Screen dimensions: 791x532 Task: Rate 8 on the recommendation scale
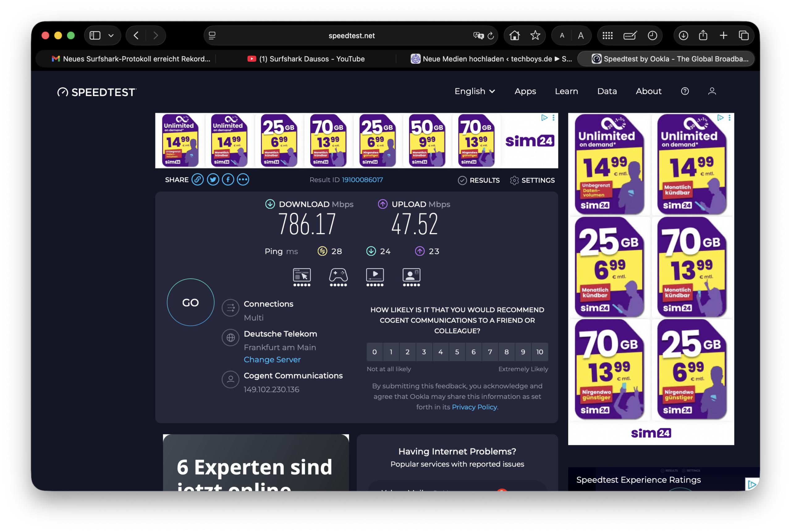507,352
